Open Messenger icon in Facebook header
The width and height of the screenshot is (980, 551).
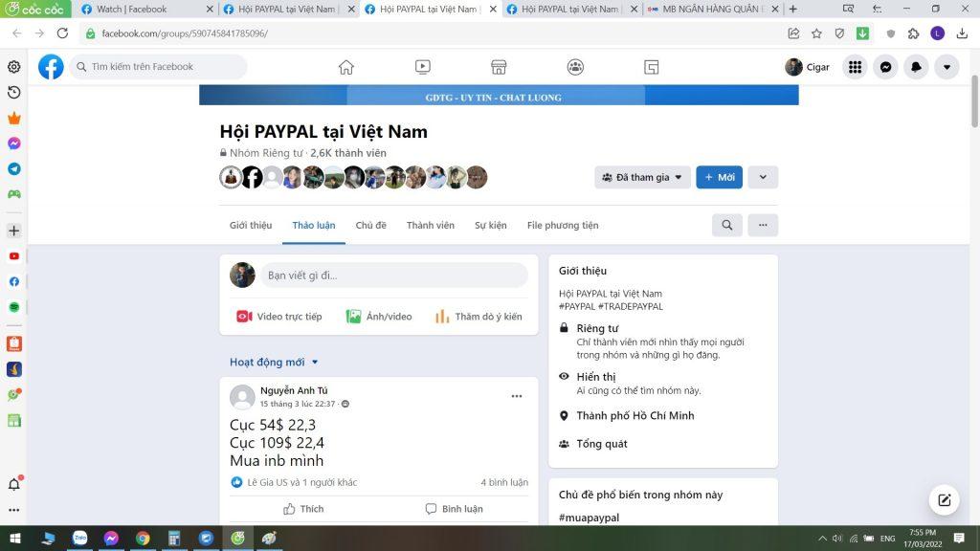click(886, 67)
